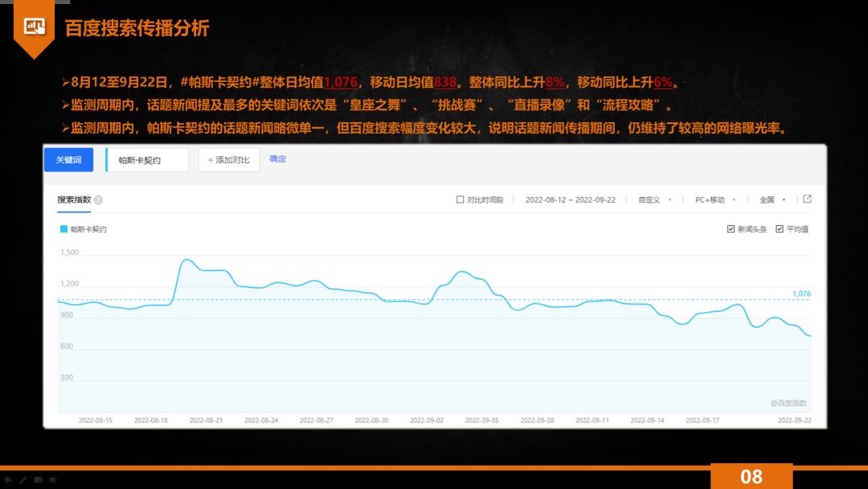Viewport: 868px width, 489px height.
Task: Open the 全国 region dropdown
Action: point(772,200)
